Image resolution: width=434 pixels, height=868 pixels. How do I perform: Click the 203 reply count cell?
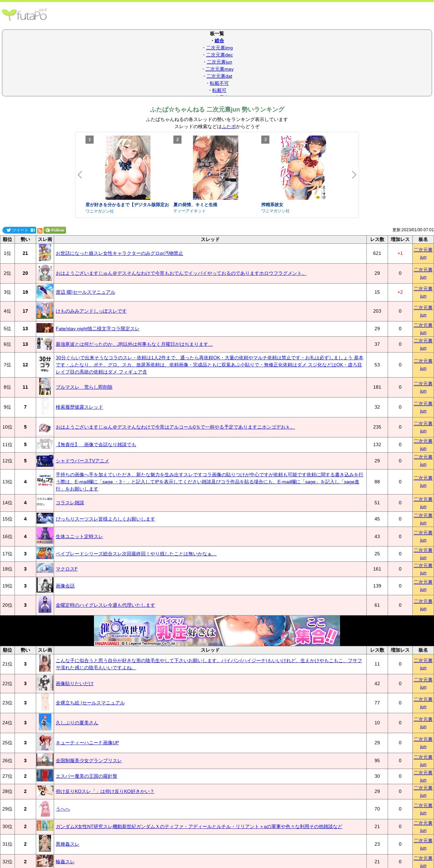tap(377, 311)
